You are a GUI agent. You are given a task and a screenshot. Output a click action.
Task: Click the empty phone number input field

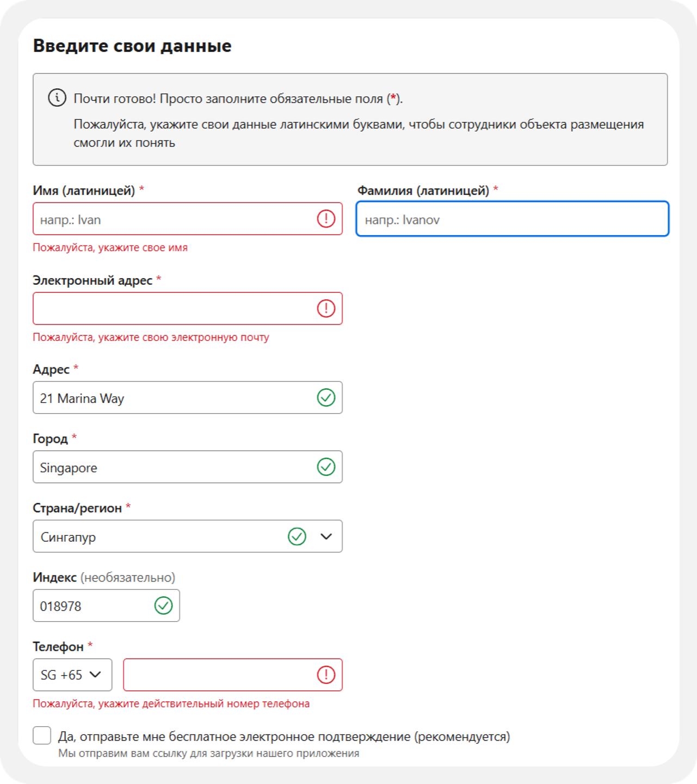click(x=233, y=675)
